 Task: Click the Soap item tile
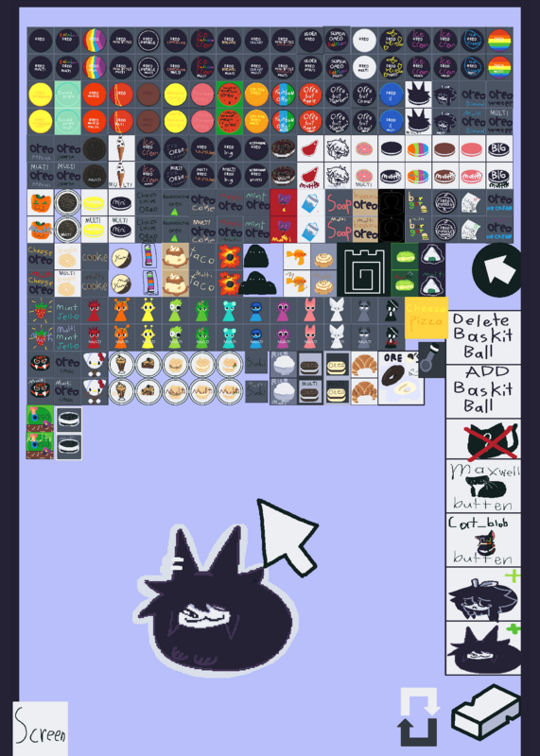click(339, 203)
